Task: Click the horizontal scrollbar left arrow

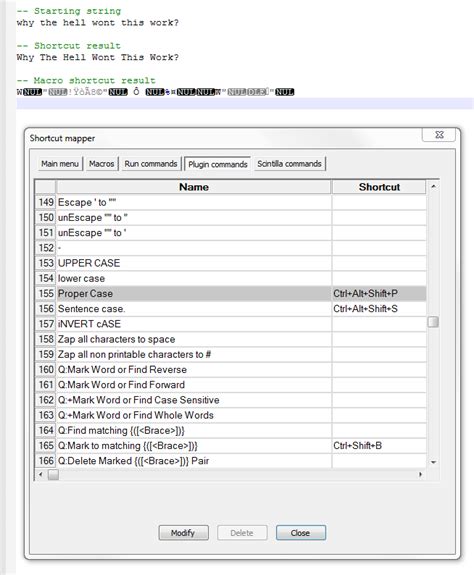Action: (x=41, y=475)
